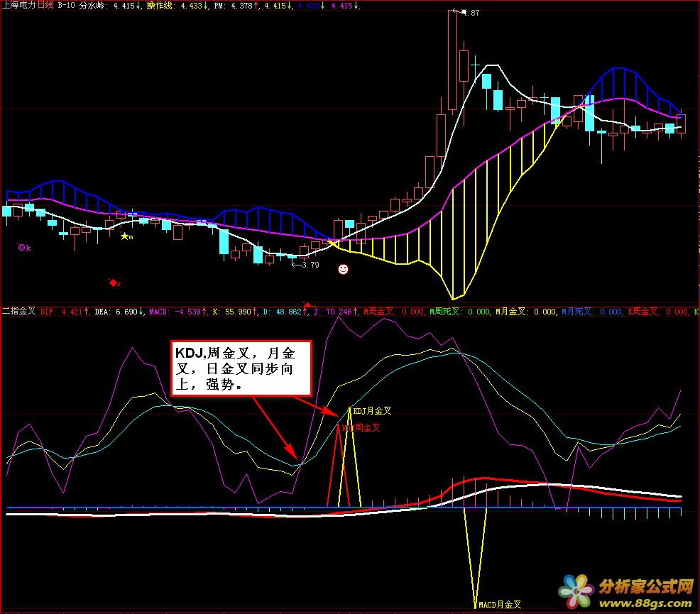Viewport: 700px width, 614px height.
Task: Click the K: 55.990 reading
Action: click(235, 312)
